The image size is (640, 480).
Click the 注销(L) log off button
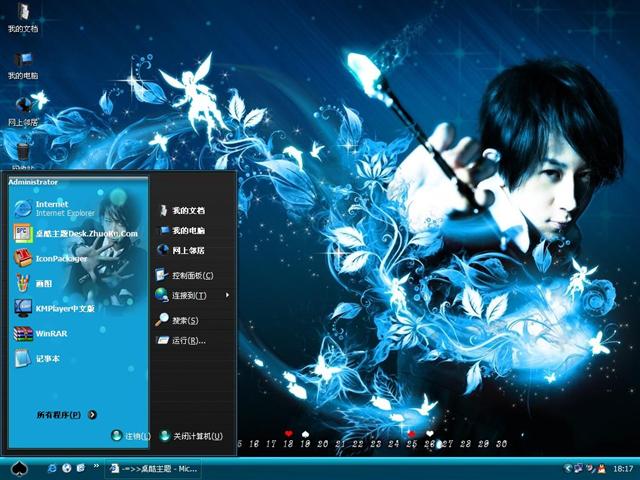pos(131,436)
